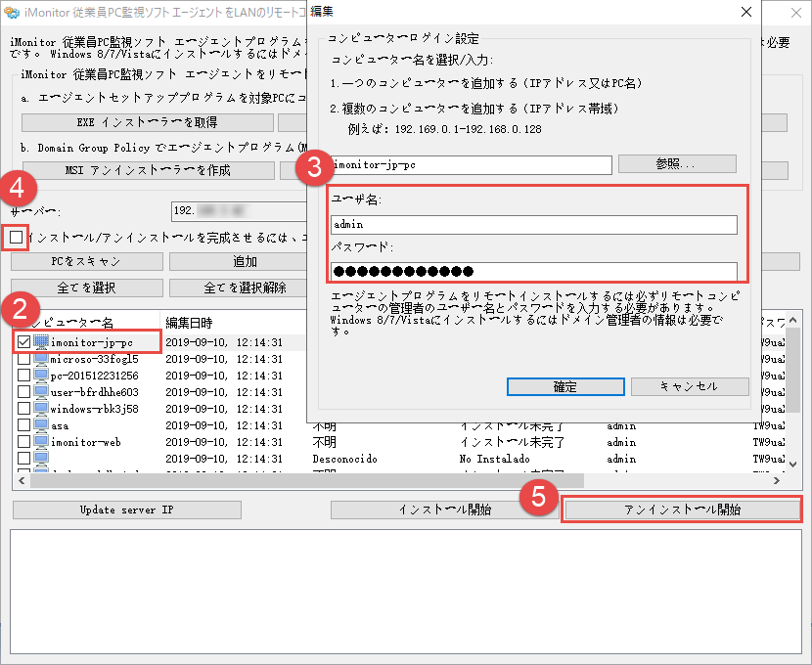Click the computer icon for user-bfrdhhe603
The width and height of the screenshot is (812, 665).
[41, 391]
